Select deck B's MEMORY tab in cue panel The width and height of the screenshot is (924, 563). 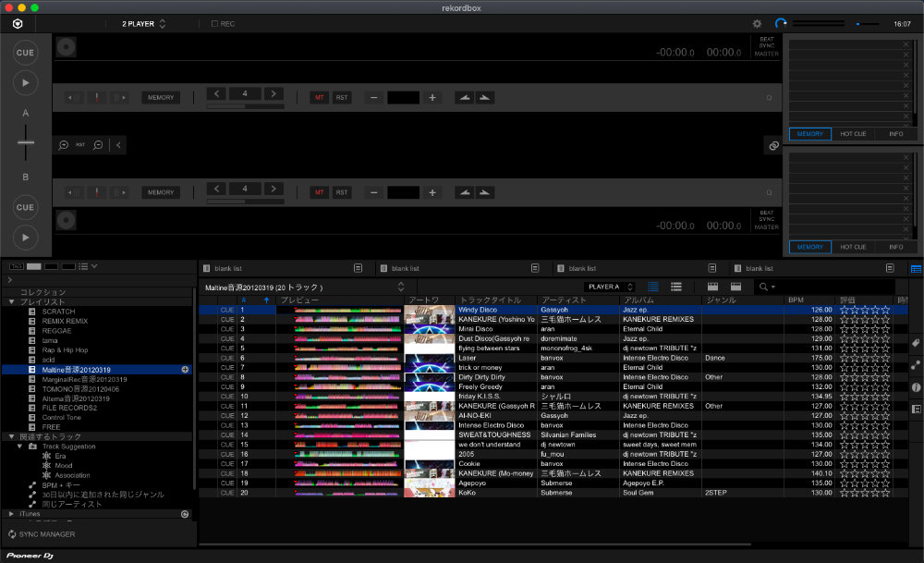click(x=809, y=247)
